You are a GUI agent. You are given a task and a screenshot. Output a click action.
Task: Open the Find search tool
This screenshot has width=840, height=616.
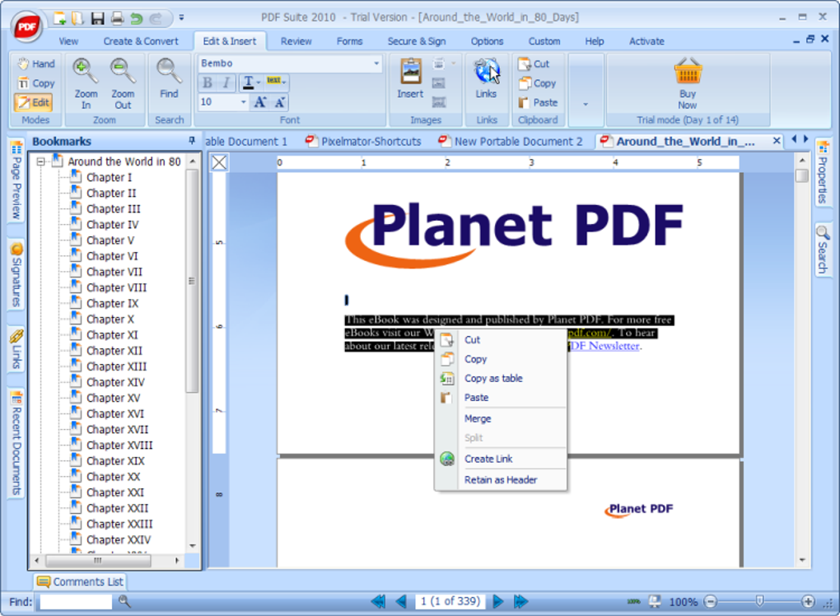[169, 79]
